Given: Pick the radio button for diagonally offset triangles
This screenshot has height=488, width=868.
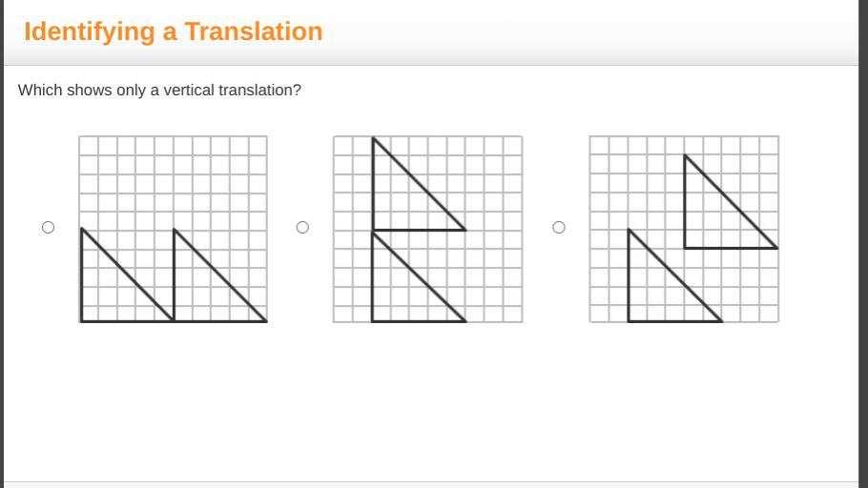Looking at the screenshot, I should click(x=559, y=227).
